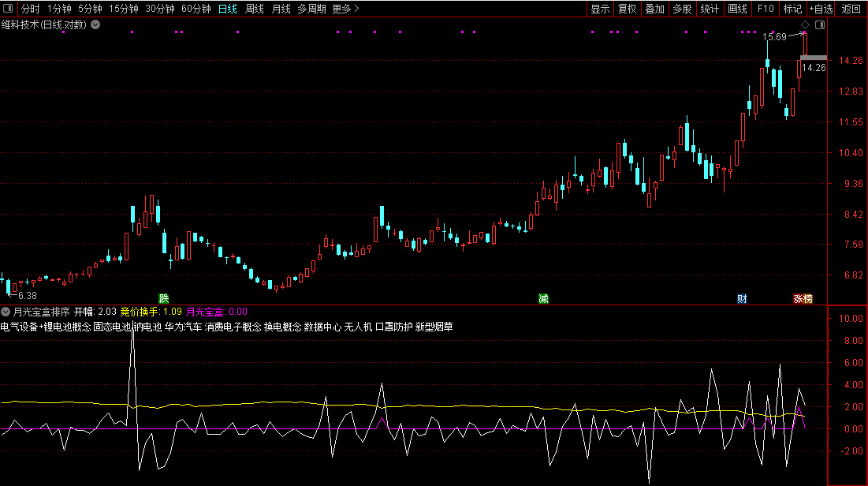Toggle the right side panel icon in chart
Screen dimensions: 868x486
820,25
